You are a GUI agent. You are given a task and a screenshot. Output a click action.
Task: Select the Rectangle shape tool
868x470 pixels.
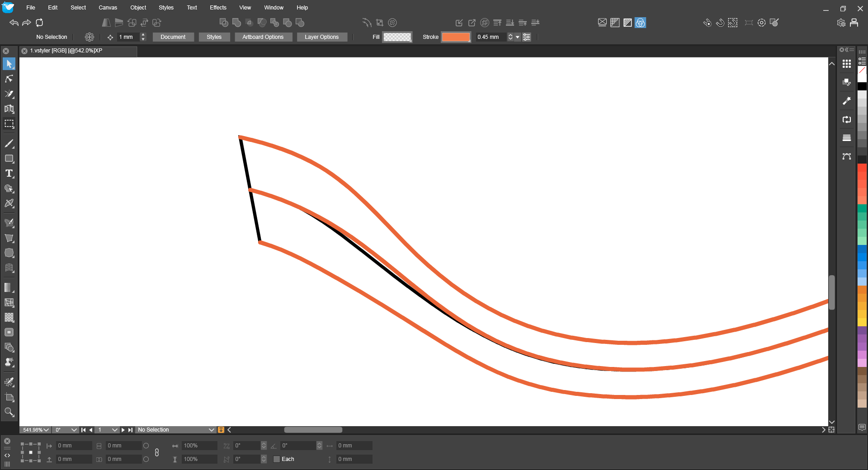9,159
